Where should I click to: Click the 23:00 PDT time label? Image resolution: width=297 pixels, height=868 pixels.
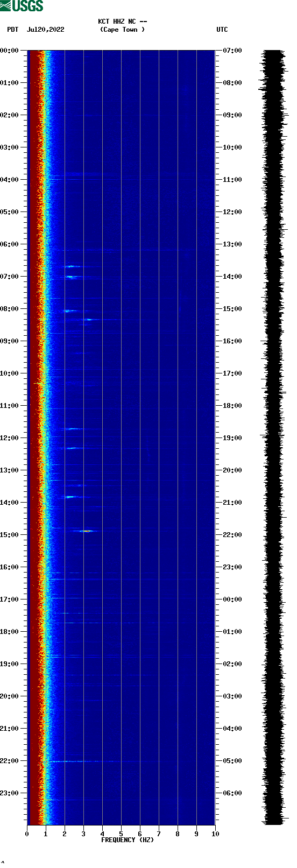[9, 793]
